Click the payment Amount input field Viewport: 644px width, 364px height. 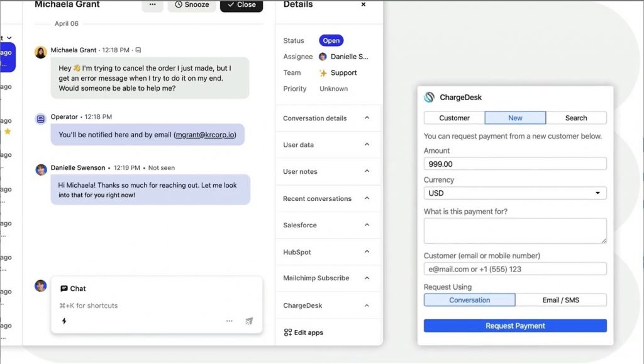(514, 164)
